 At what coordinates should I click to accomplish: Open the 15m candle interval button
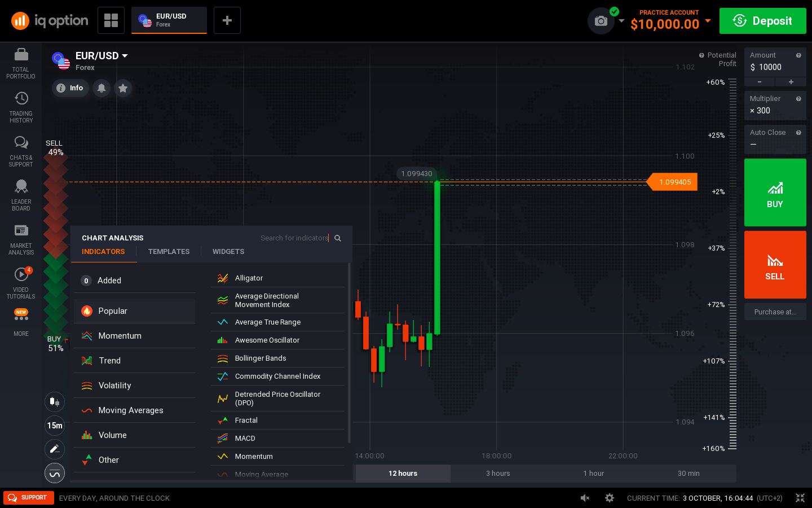[x=55, y=425]
